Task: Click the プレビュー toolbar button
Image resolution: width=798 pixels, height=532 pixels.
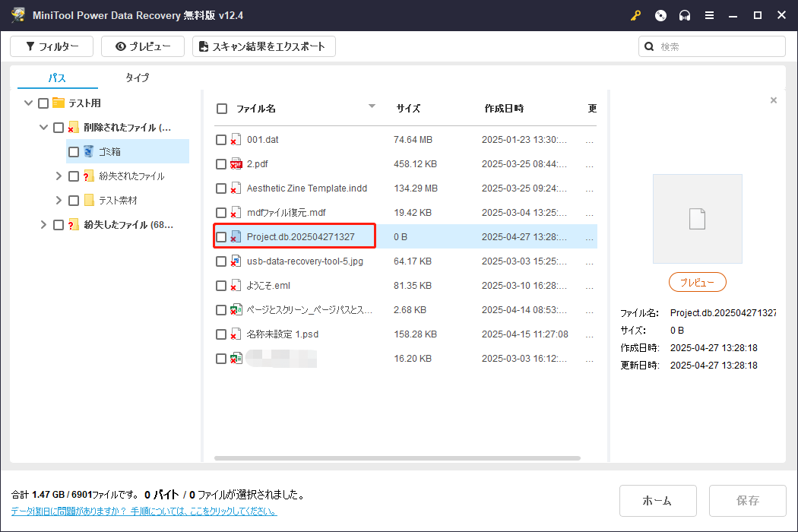Action: pyautogui.click(x=143, y=46)
